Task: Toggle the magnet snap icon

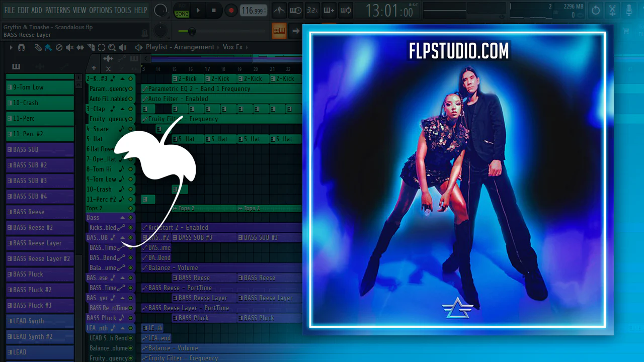Action: tap(21, 47)
